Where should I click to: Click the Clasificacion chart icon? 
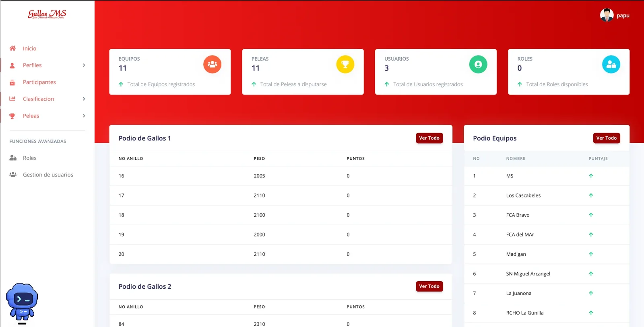tap(12, 99)
